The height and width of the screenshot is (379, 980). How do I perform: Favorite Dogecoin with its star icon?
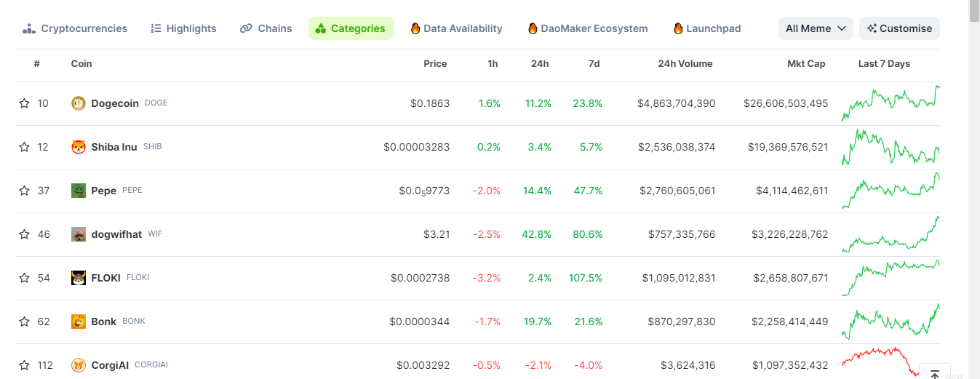24,103
